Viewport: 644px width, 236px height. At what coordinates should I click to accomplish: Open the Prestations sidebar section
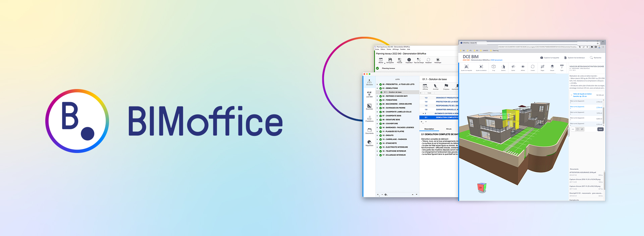coord(369,119)
